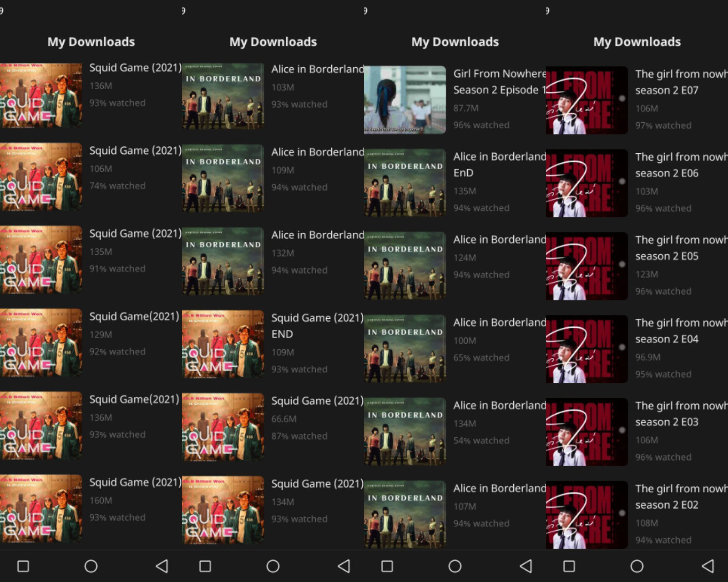Open the season 2 E06 thumbnail

click(587, 183)
